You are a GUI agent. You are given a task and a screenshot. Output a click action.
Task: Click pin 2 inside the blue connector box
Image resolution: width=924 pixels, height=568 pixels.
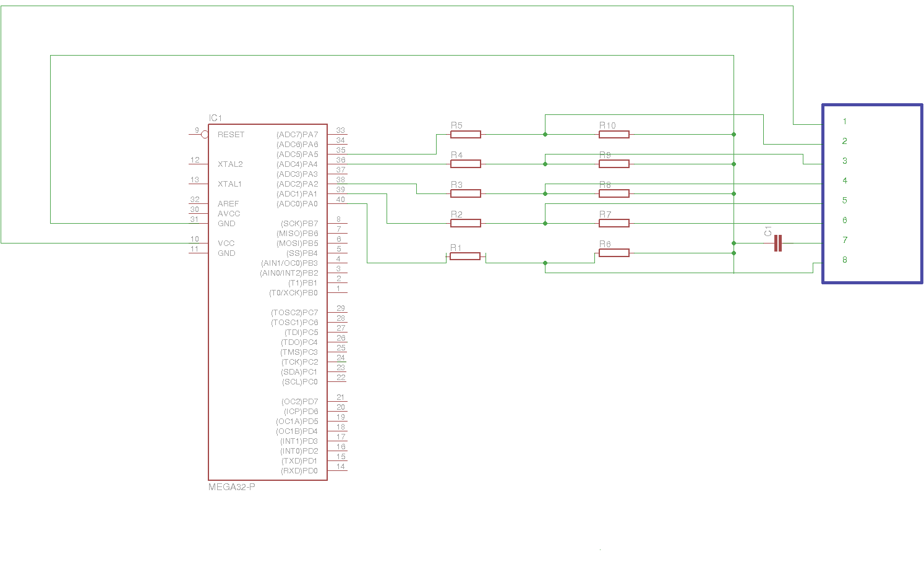pos(845,142)
